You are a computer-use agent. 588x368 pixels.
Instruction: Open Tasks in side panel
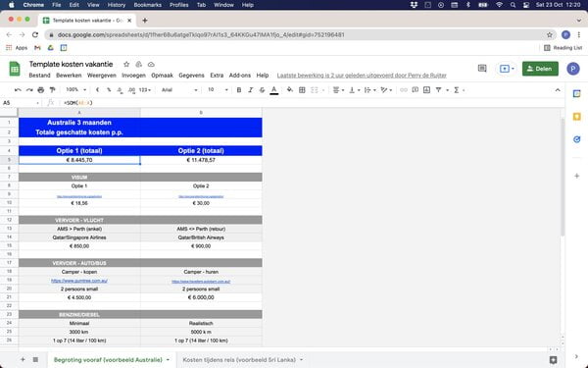(x=577, y=139)
